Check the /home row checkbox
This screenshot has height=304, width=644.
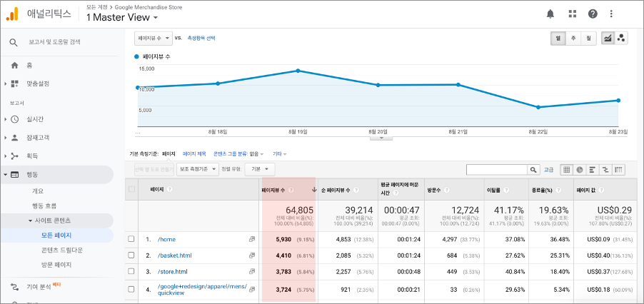(131, 239)
